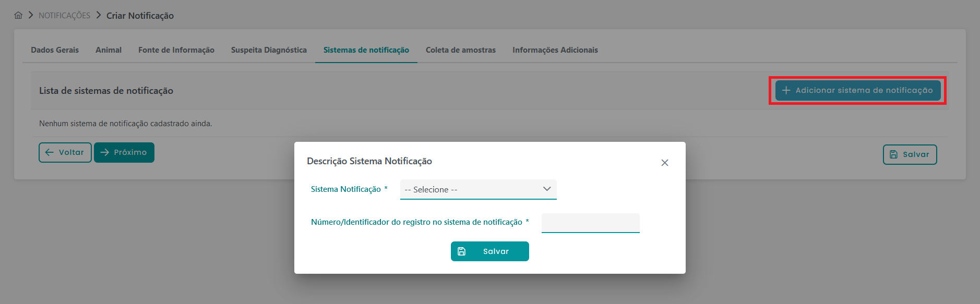The height and width of the screenshot is (304, 980).
Task: Open the Animal tab
Action: click(109, 50)
